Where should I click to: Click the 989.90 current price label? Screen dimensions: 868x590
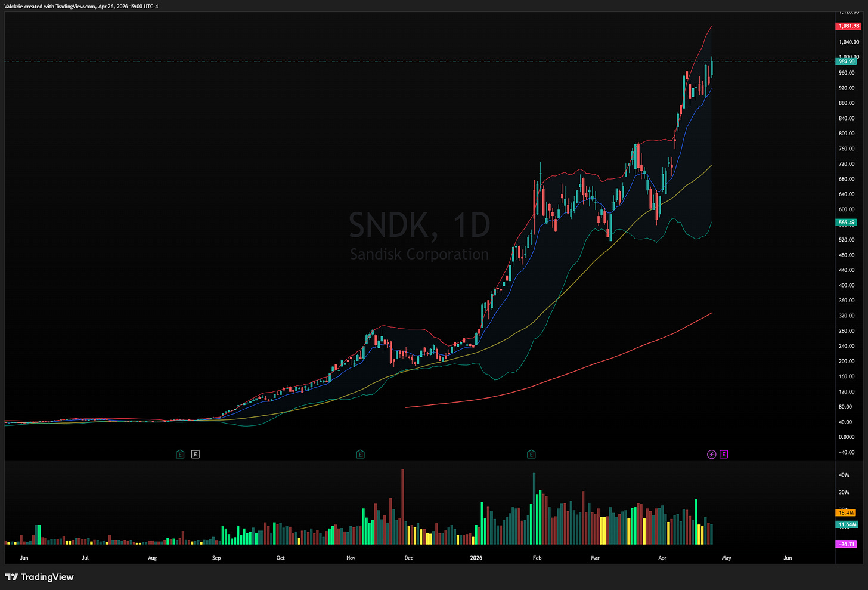[x=847, y=61]
